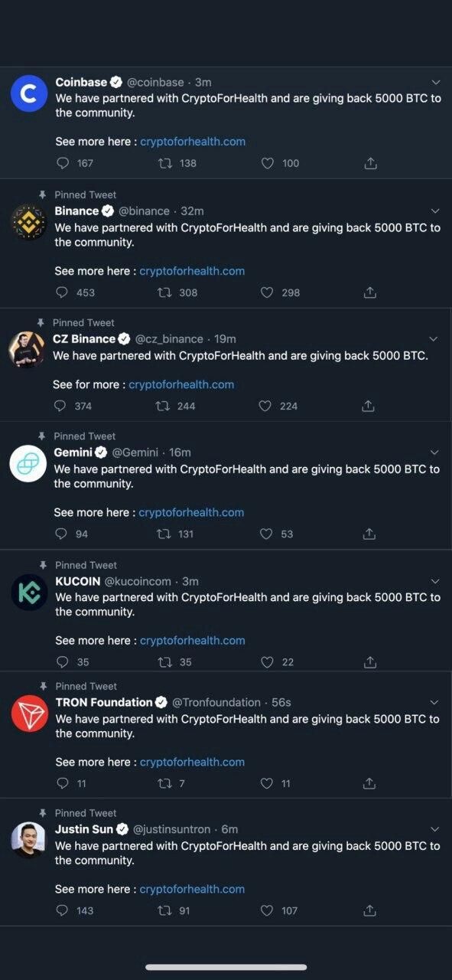Like the KUCOIN tweet
452x980 pixels.
(x=267, y=661)
